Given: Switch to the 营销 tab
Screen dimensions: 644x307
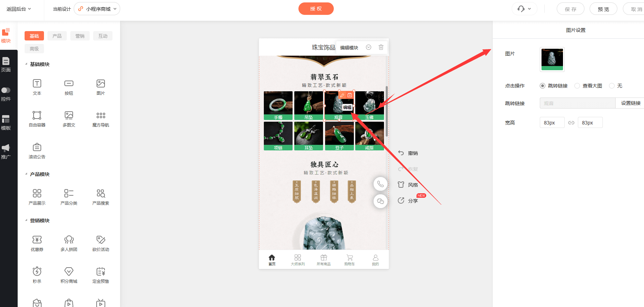Looking at the screenshot, I should tap(80, 36).
